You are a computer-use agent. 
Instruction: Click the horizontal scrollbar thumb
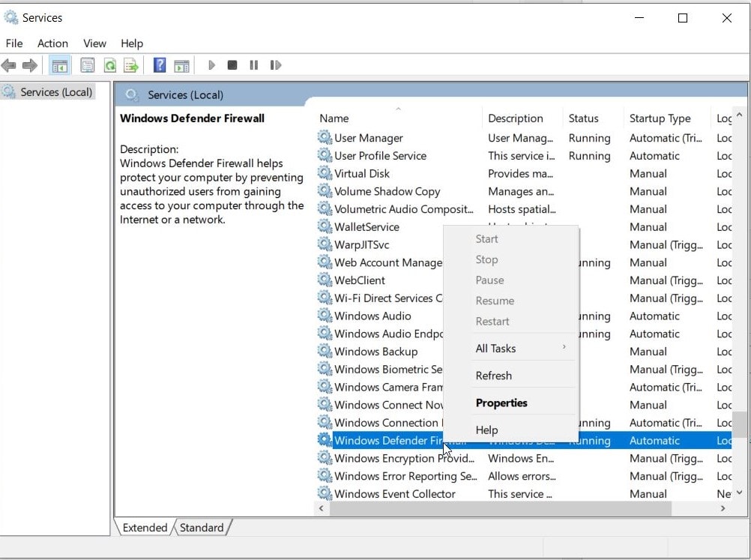pyautogui.click(x=501, y=508)
